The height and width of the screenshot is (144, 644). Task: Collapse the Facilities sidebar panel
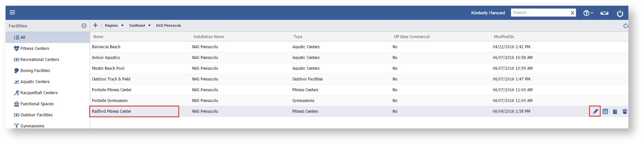84,26
